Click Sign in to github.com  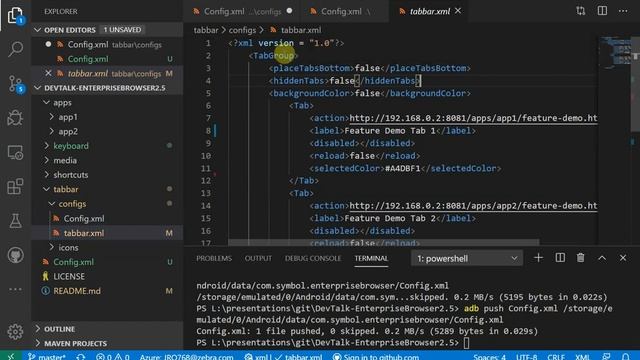375,356
